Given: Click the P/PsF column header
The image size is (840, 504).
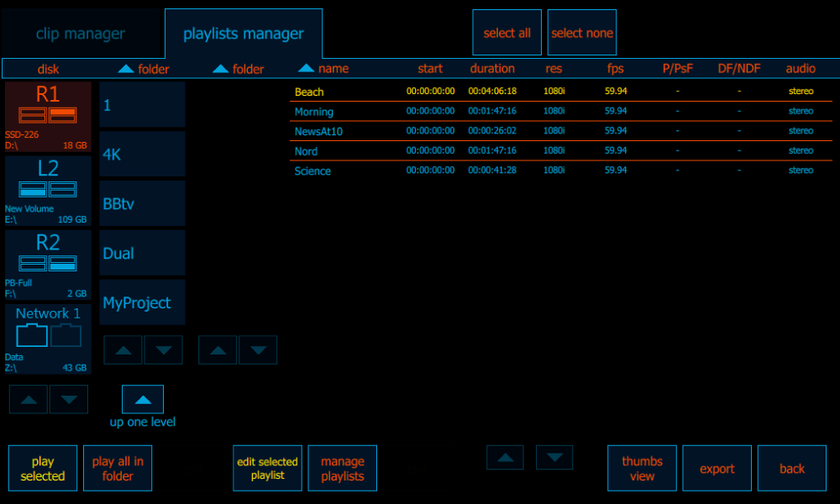Looking at the screenshot, I should point(678,69).
